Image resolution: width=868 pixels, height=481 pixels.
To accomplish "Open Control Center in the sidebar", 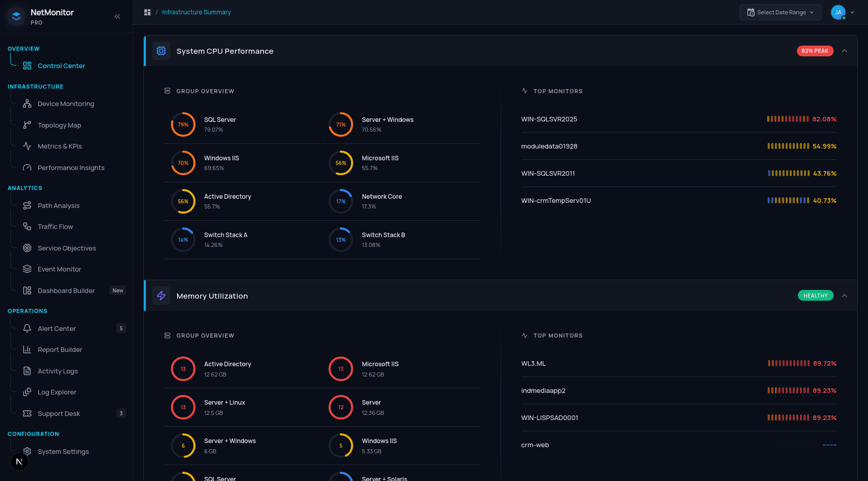I will pyautogui.click(x=61, y=66).
